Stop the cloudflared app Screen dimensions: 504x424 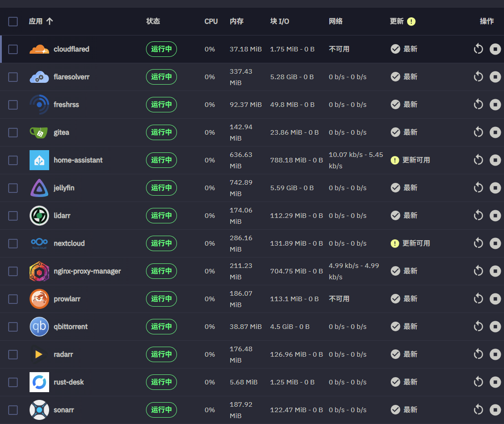point(495,49)
